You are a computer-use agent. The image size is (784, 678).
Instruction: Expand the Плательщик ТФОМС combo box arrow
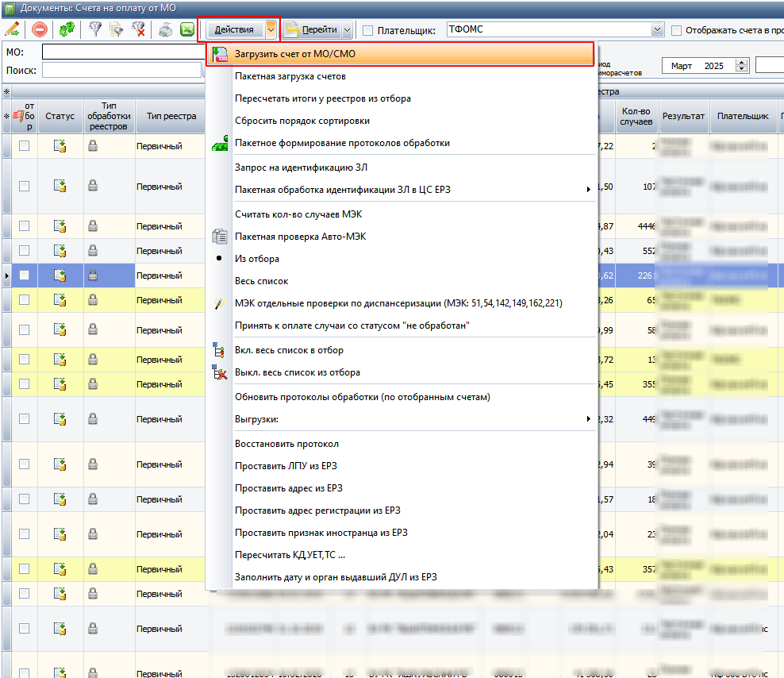[658, 30]
